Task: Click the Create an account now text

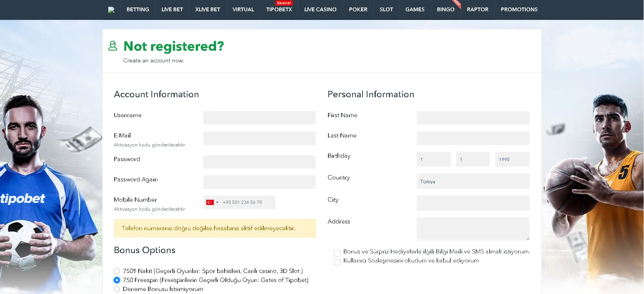Action: click(x=154, y=60)
